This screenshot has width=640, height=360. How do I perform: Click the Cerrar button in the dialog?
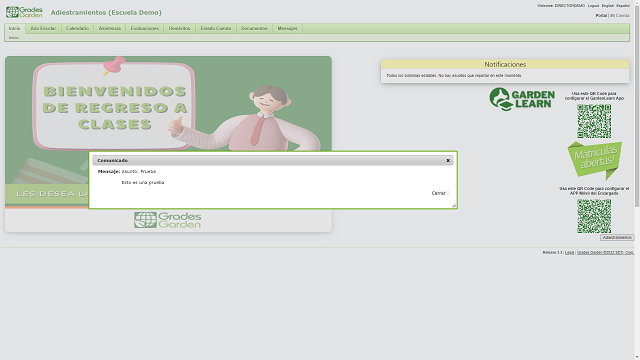click(x=439, y=193)
